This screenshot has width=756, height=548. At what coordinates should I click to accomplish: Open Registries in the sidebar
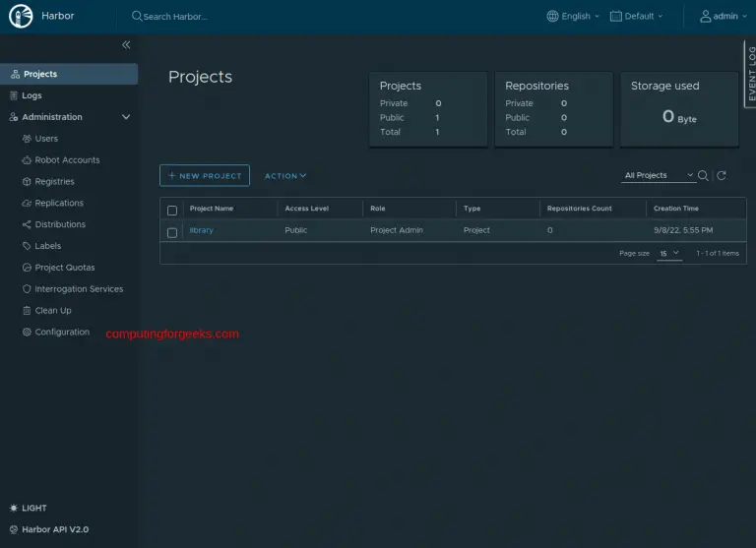pyautogui.click(x=54, y=182)
